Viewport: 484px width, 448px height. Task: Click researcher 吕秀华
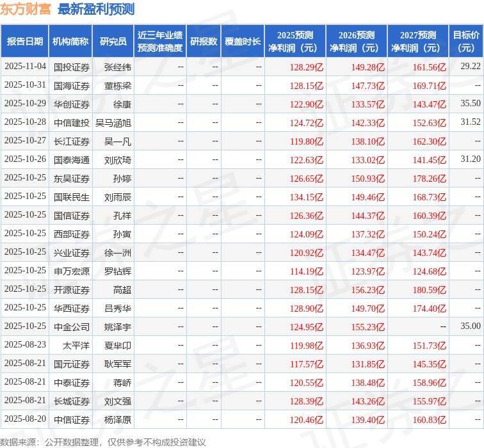coord(118,308)
